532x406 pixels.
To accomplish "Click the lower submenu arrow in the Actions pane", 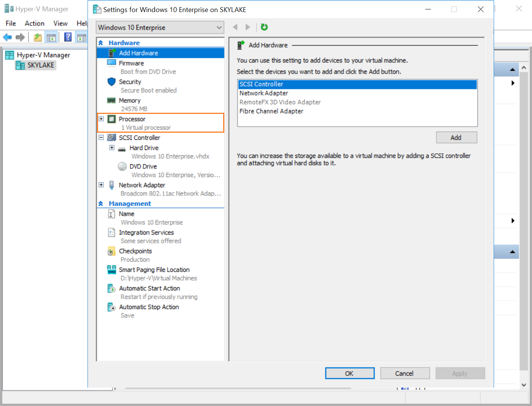I will pyautogui.click(x=513, y=221).
